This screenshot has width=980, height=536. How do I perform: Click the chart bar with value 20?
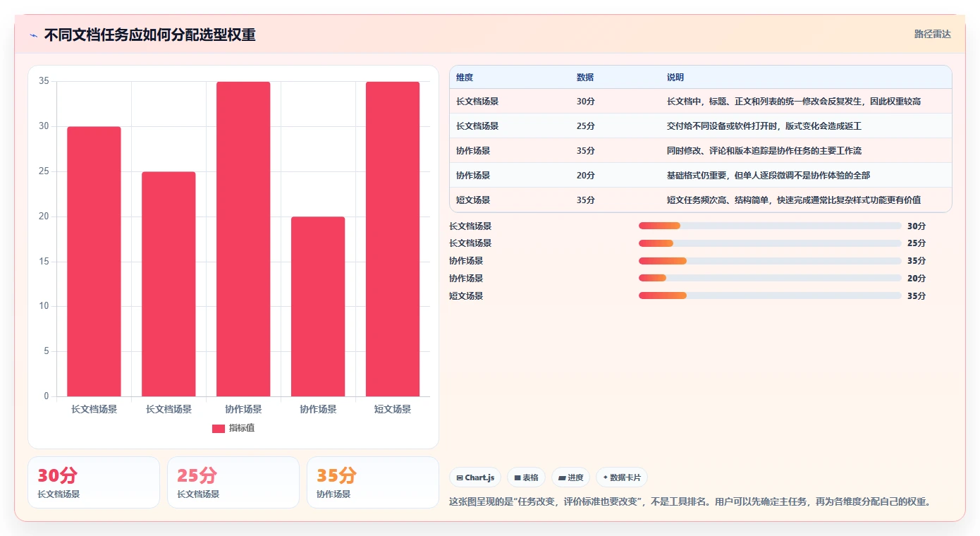pos(318,307)
